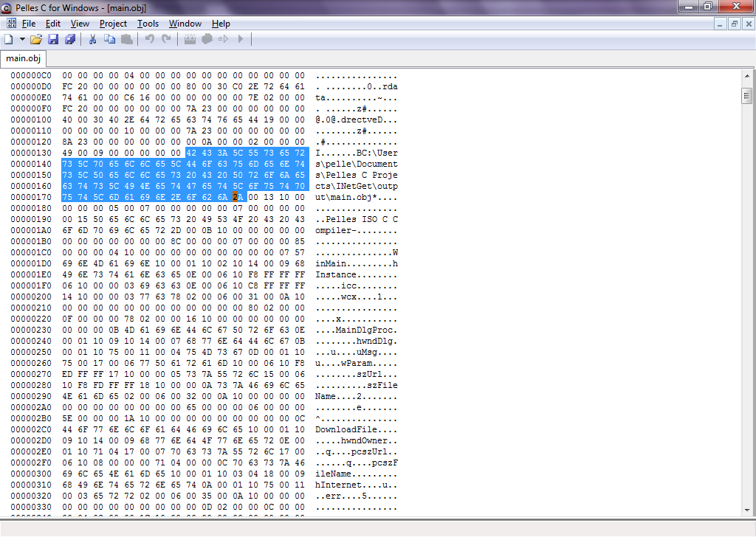The image size is (756, 537).
Task: Click the ASCII text 'Instance........'
Action: click(357, 275)
